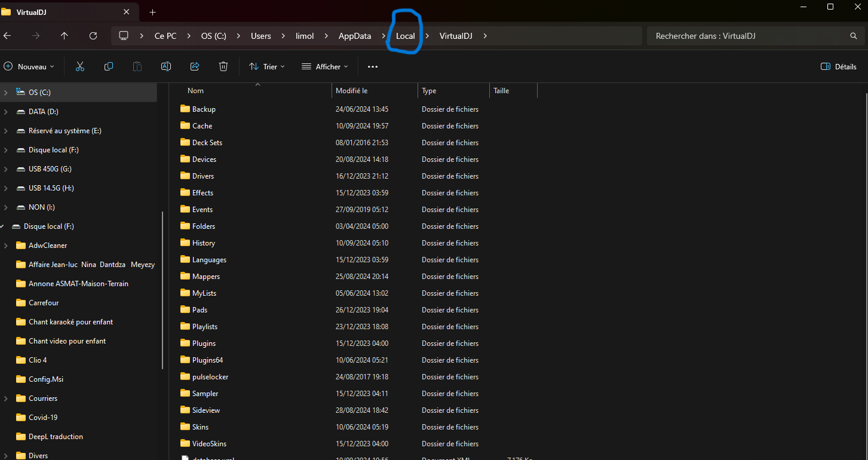Select the Effects folder row

[x=358, y=193]
